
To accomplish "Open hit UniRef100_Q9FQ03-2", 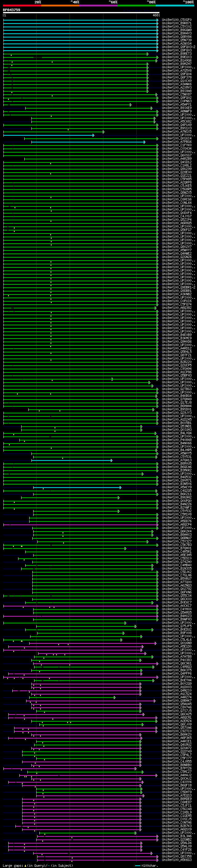I will (x=179, y=47).
